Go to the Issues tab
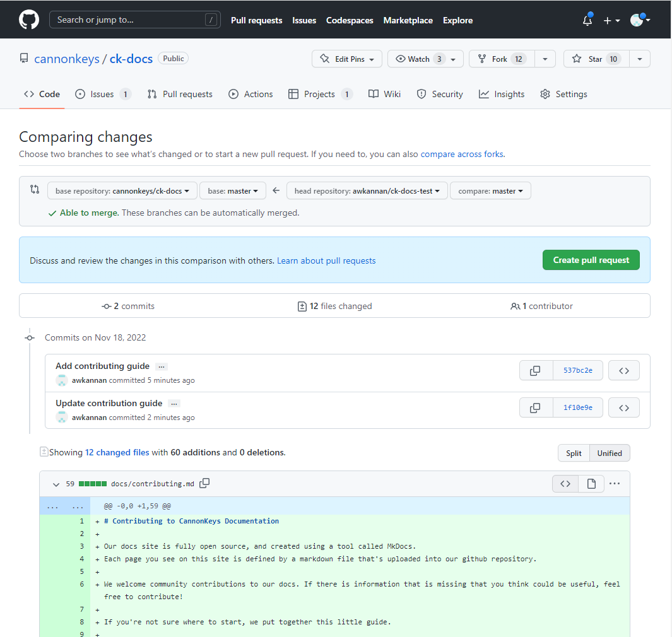 coord(102,94)
